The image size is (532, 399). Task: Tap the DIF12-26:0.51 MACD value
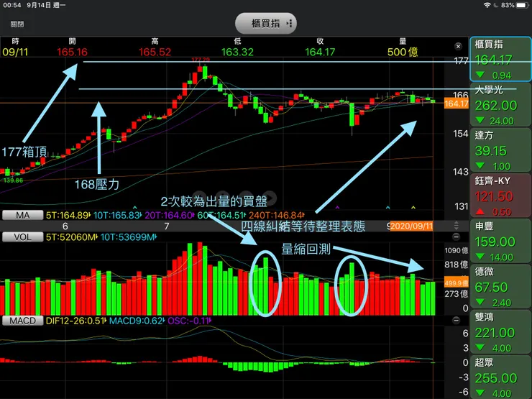tap(75, 321)
